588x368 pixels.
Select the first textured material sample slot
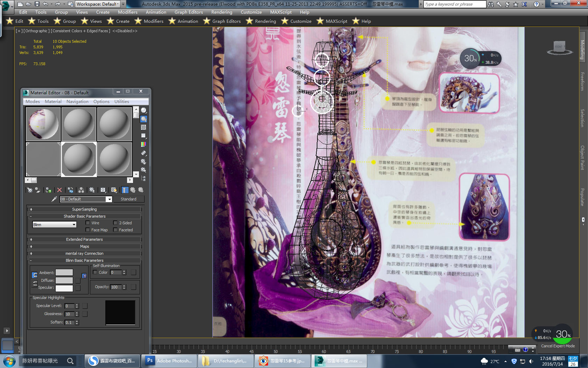point(43,124)
